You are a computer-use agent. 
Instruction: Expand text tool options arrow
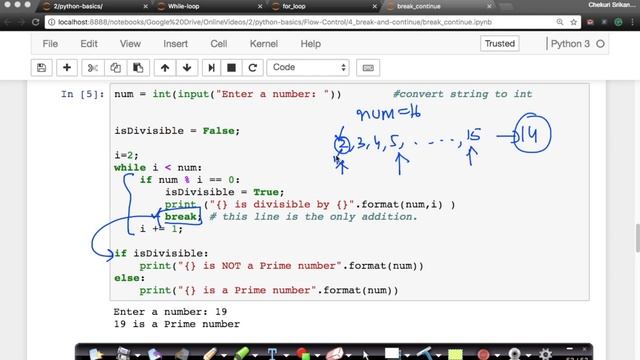point(286,356)
